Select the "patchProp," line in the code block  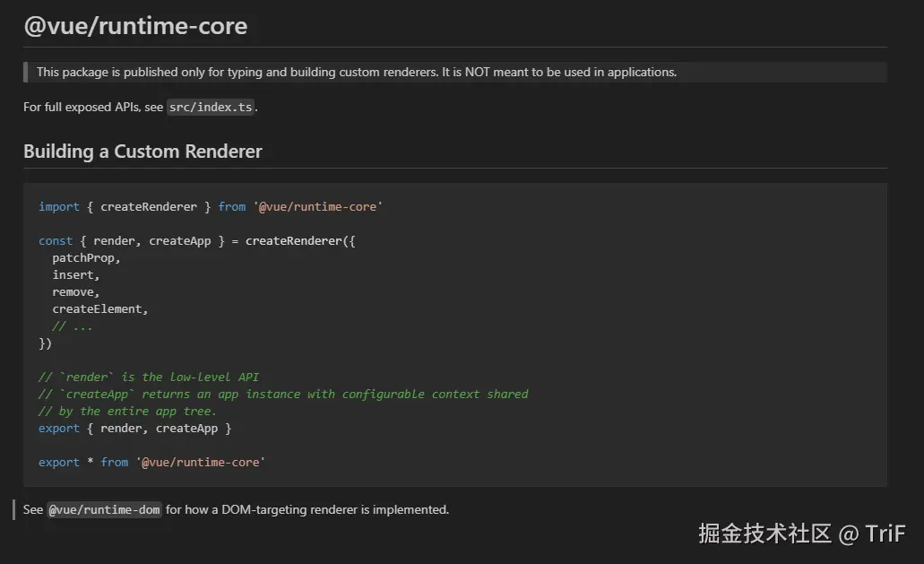point(86,258)
